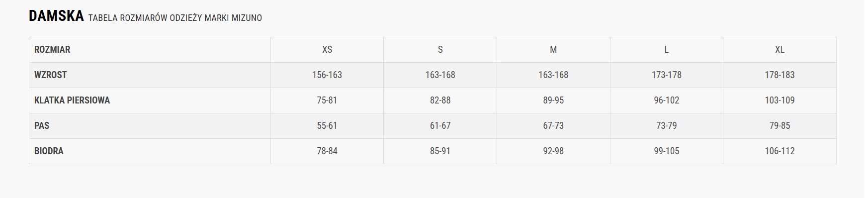
Task: Click the 156-163 height cell
Action: [x=327, y=75]
